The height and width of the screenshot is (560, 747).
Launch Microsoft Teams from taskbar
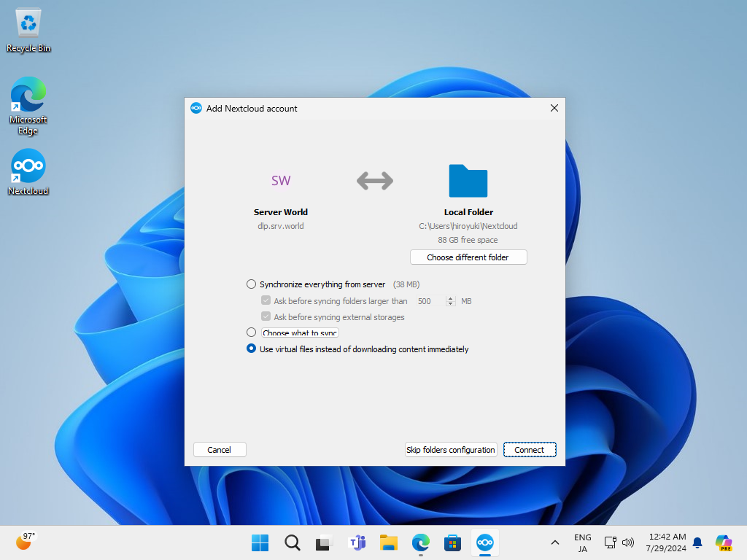[357, 542]
